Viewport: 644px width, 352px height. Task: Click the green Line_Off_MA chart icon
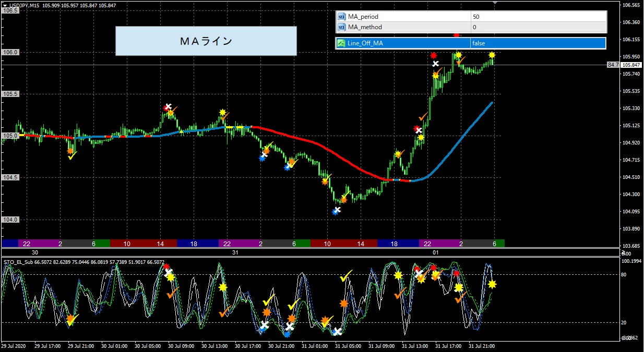coord(341,43)
